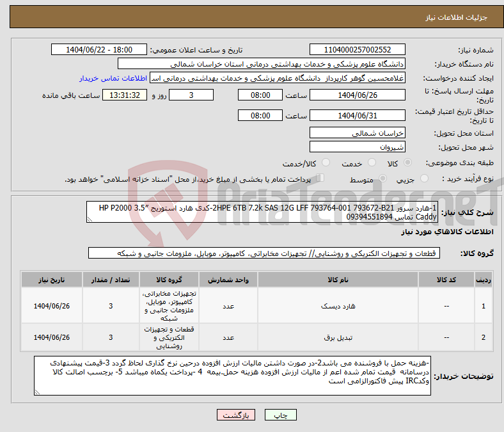This screenshot has width=504, height=432.
Task: Click the تعداد / مقدار column header
Action: (111, 280)
